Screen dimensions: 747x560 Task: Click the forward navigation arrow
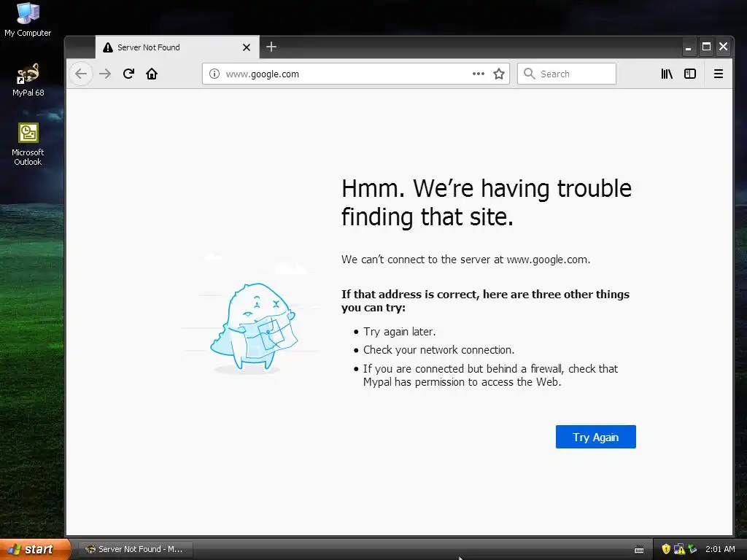point(105,74)
